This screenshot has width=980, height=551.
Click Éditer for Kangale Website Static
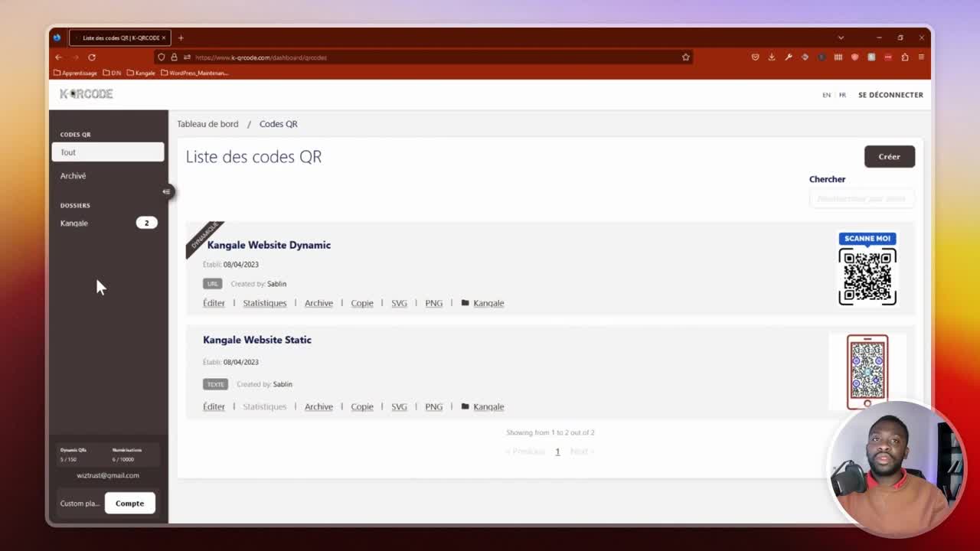[214, 406]
